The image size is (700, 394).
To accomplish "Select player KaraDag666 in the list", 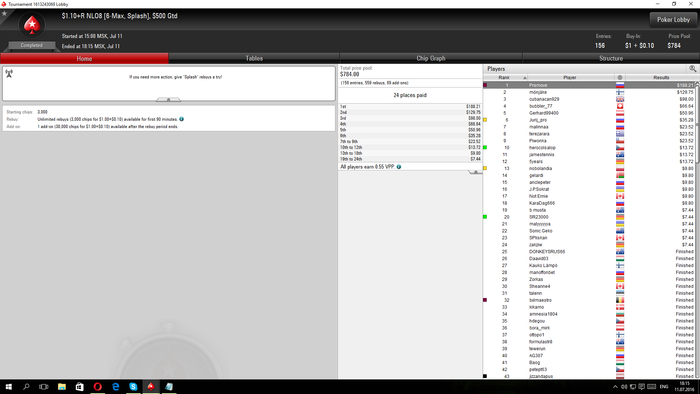I will click(589, 203).
